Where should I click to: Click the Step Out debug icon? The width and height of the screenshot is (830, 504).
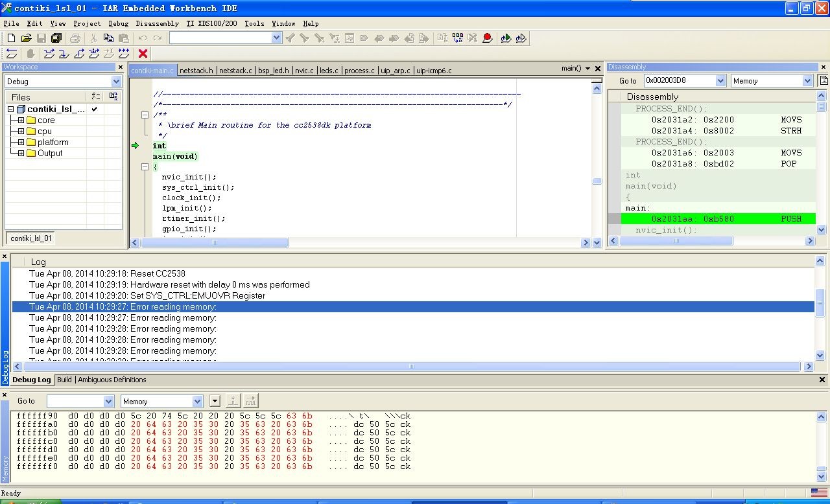[x=79, y=54]
